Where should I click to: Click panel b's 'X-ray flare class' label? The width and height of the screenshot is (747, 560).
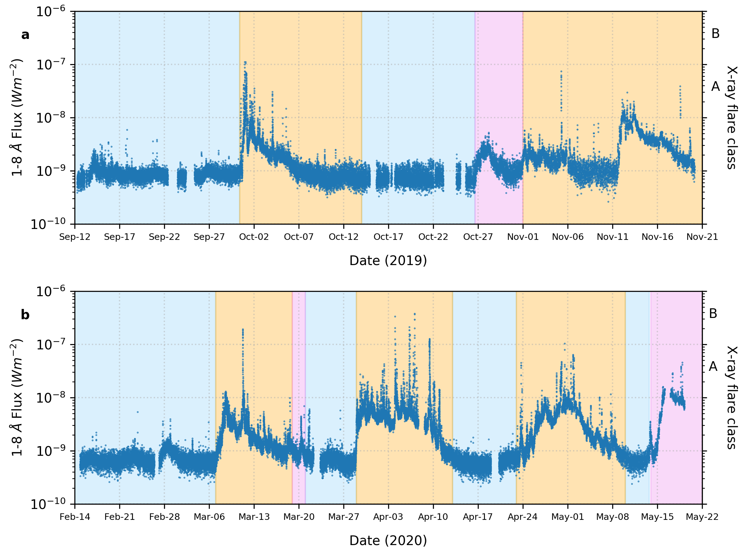[732, 397]
